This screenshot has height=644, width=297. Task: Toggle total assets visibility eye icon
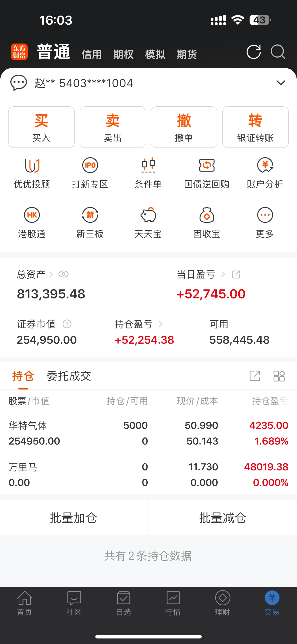[x=64, y=274]
